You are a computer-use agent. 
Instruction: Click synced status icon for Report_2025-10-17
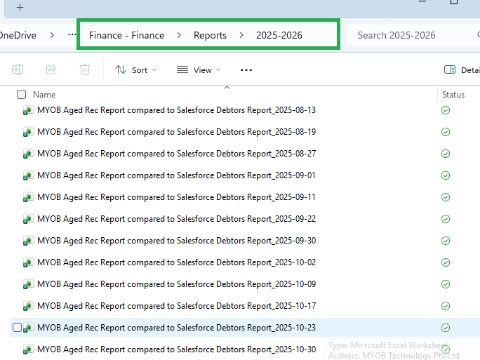tap(446, 306)
